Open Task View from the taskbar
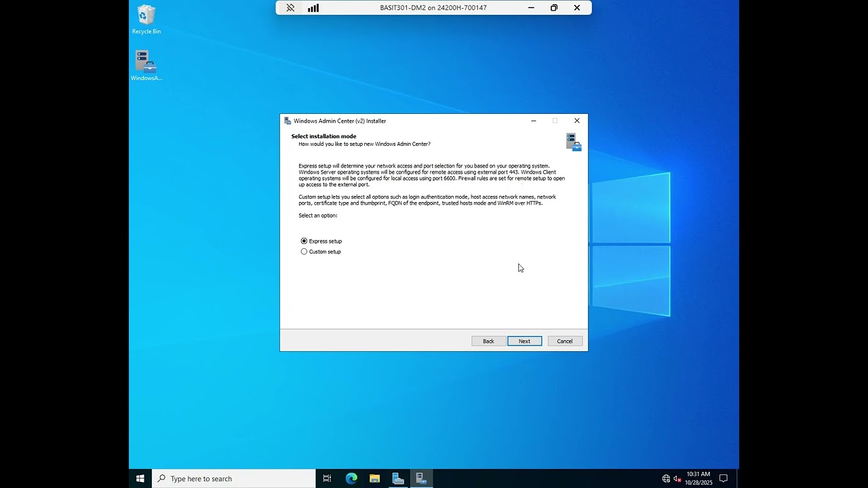The image size is (868, 488). click(327, 479)
